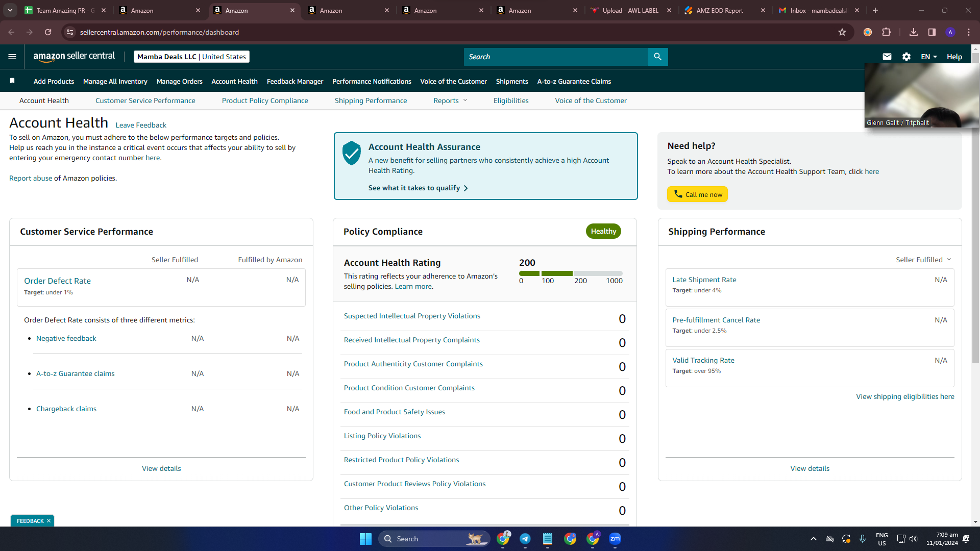Expand the Reports dropdown menu
Viewport: 980px width, 551px height.
coord(450,101)
